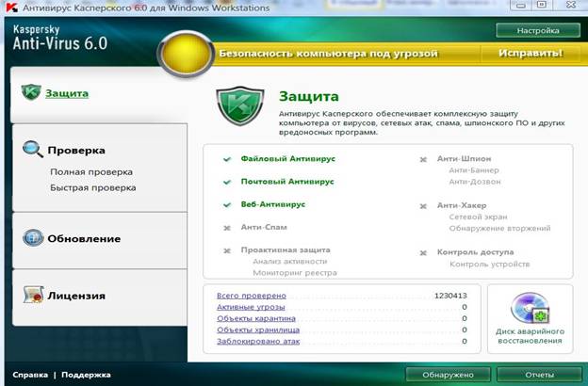Select Мониторинг реестра sub-item
The width and height of the screenshot is (588, 386).
295,273
